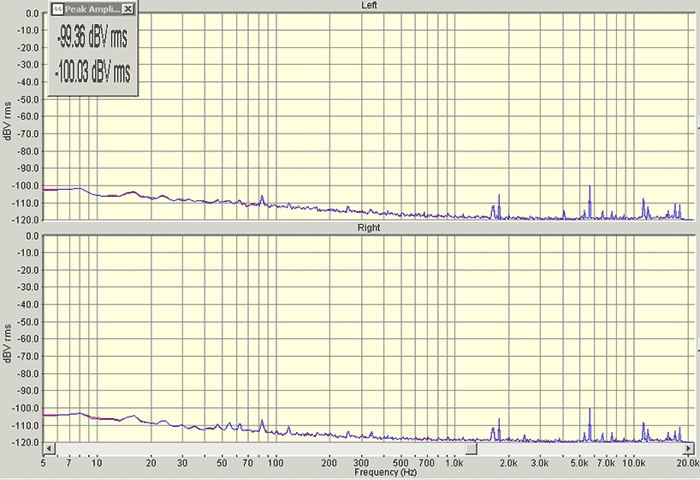Click the tallest spectral peak in Left plot

(x=590, y=201)
